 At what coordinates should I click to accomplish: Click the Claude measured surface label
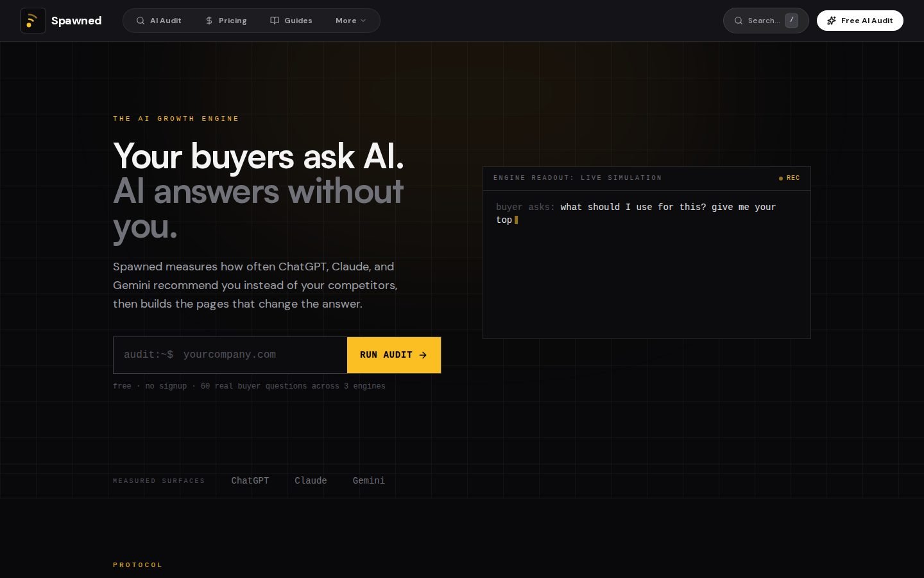pos(311,480)
